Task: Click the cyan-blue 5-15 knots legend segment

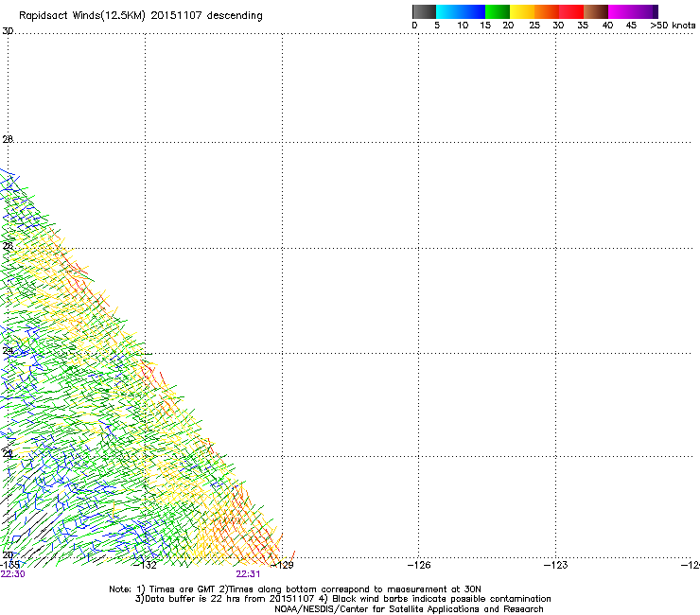Action: (x=461, y=11)
